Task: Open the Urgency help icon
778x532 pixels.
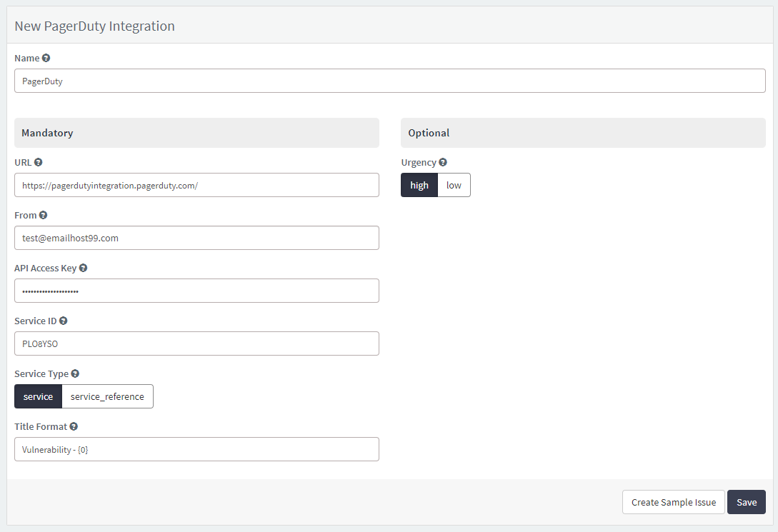Action: pos(443,162)
